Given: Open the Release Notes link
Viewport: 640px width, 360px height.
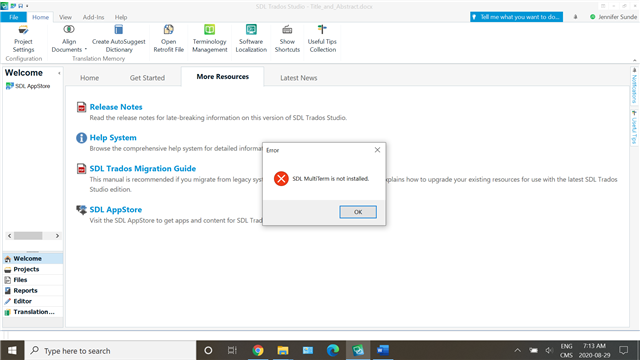Looking at the screenshot, I should pyautogui.click(x=116, y=107).
